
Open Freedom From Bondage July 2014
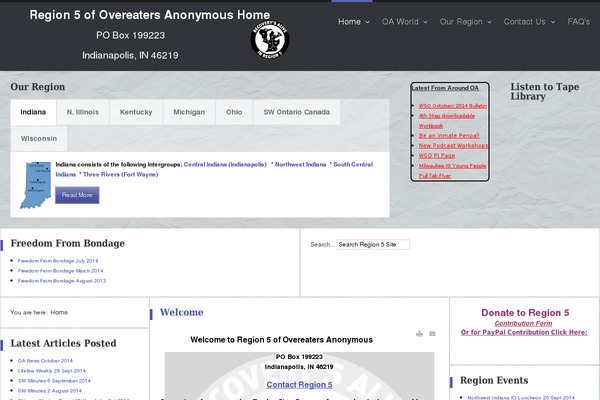(x=58, y=261)
